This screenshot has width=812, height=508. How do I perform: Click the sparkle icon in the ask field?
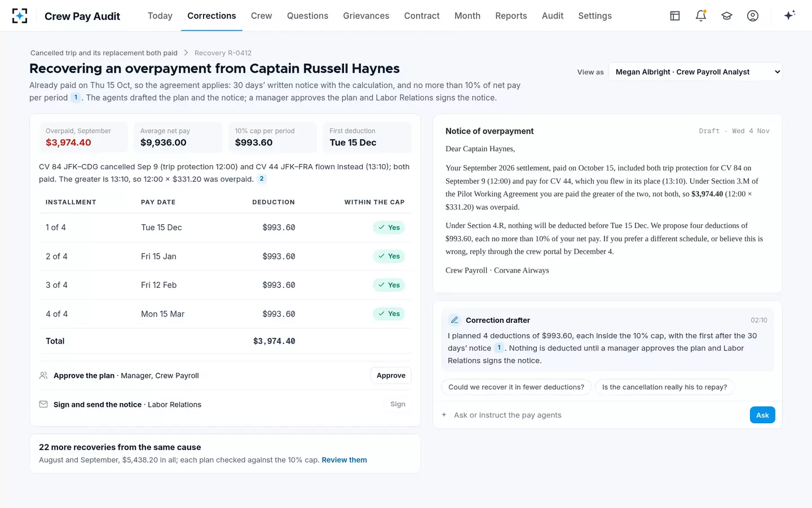pos(444,415)
